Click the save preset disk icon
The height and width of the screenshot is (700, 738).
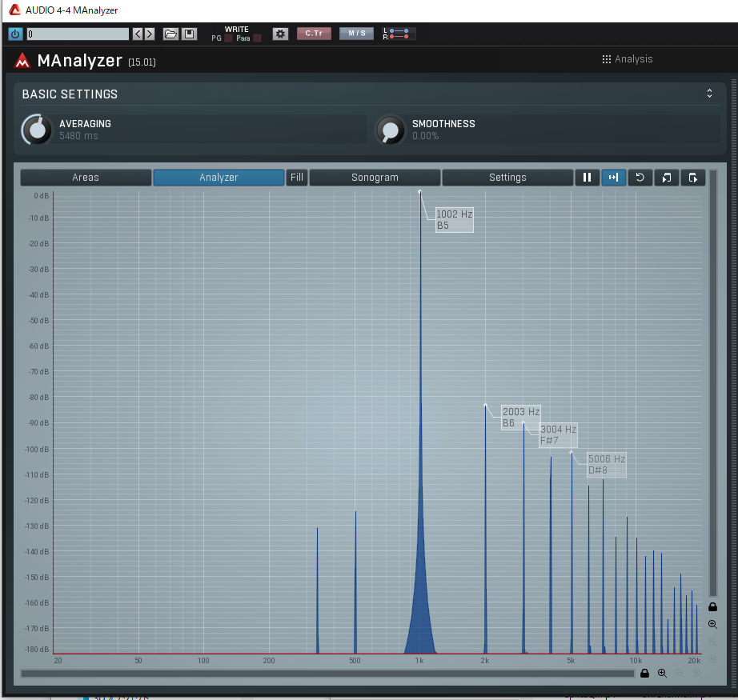coord(189,34)
